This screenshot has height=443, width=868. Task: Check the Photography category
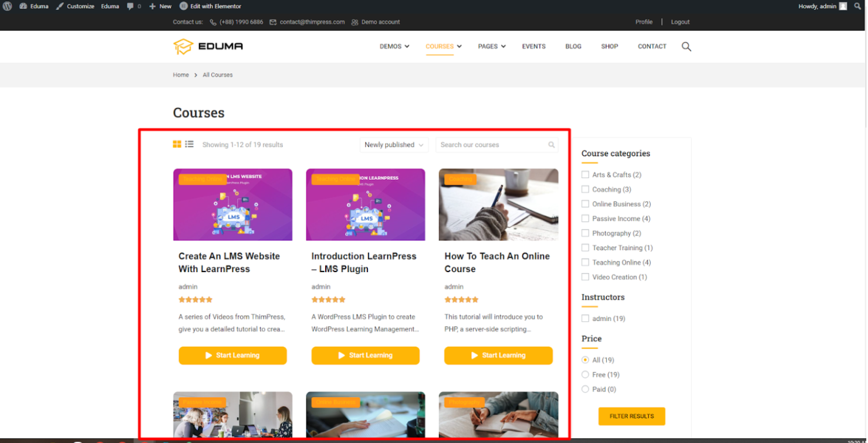[585, 233]
